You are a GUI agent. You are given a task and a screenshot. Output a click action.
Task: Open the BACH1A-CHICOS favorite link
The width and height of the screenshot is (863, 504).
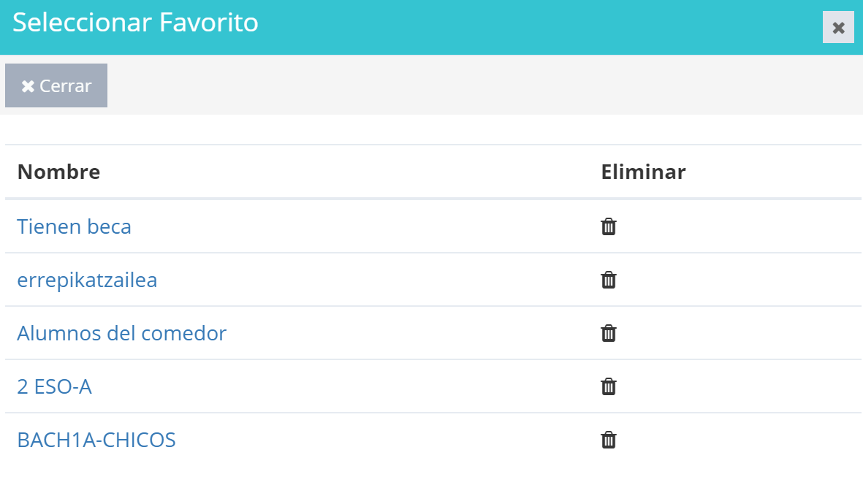click(96, 440)
